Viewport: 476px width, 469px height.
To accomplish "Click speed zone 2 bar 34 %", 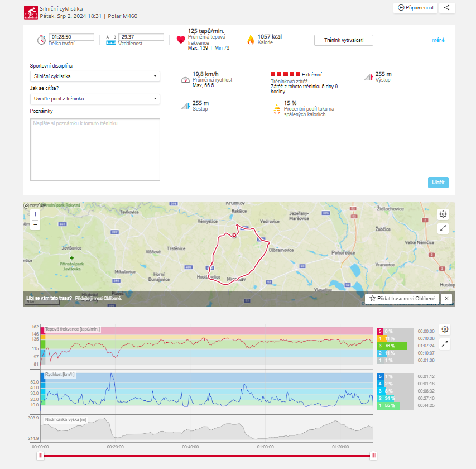I will (x=386, y=398).
